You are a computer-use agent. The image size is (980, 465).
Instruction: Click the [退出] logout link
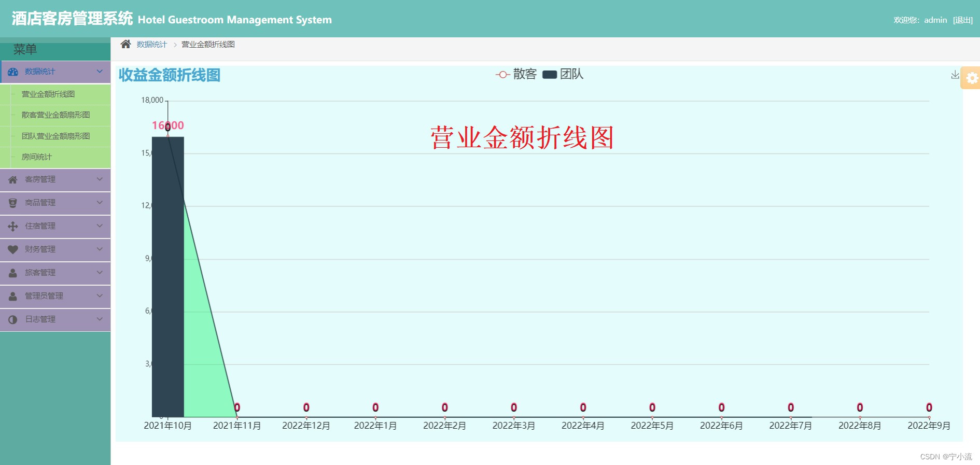tap(962, 20)
